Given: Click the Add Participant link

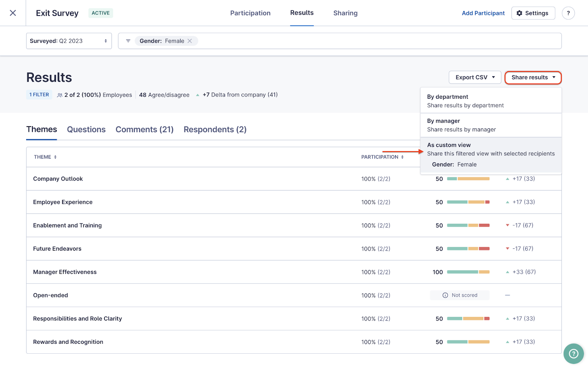Looking at the screenshot, I should [483, 13].
